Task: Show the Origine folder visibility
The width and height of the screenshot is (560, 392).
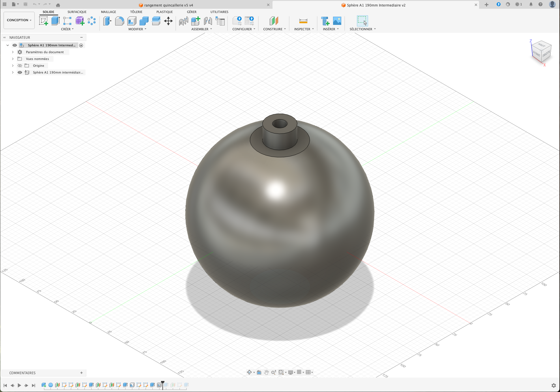Action: 20,65
